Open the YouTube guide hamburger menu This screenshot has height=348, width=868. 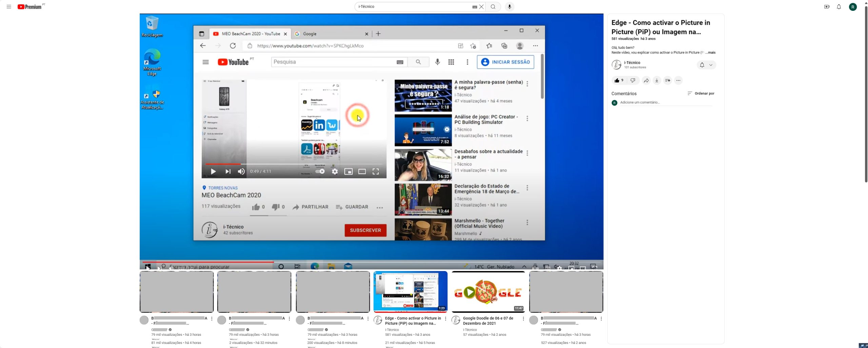point(9,7)
